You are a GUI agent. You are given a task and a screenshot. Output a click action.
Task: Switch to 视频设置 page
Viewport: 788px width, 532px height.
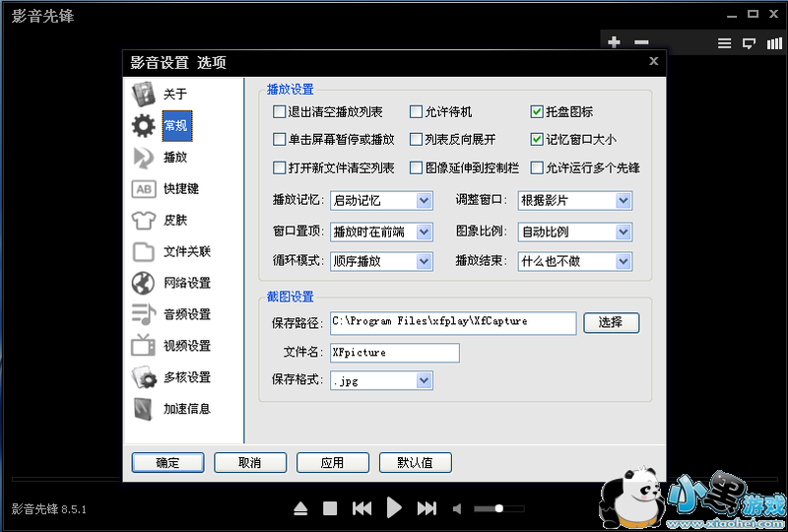pyautogui.click(x=187, y=346)
